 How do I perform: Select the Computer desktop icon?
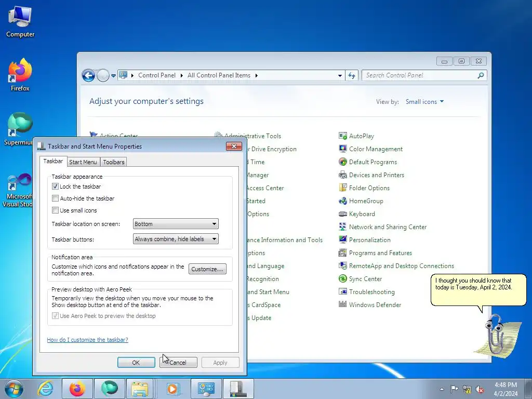[20, 22]
